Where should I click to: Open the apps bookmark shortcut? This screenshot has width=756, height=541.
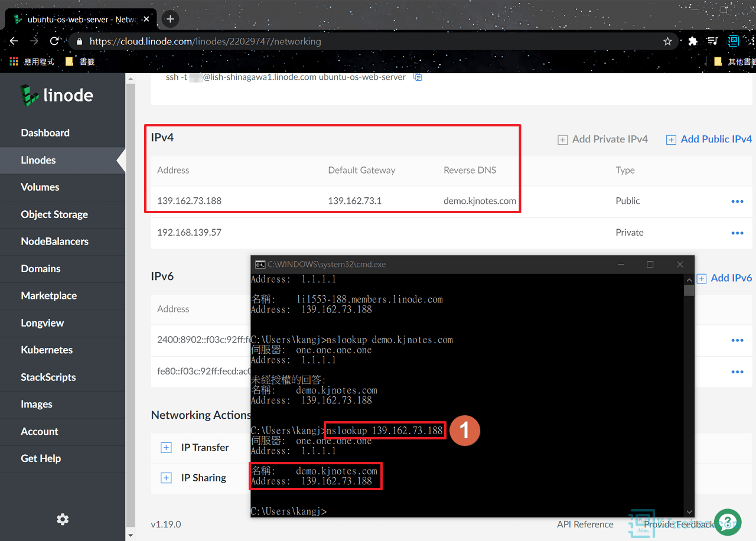(x=32, y=61)
